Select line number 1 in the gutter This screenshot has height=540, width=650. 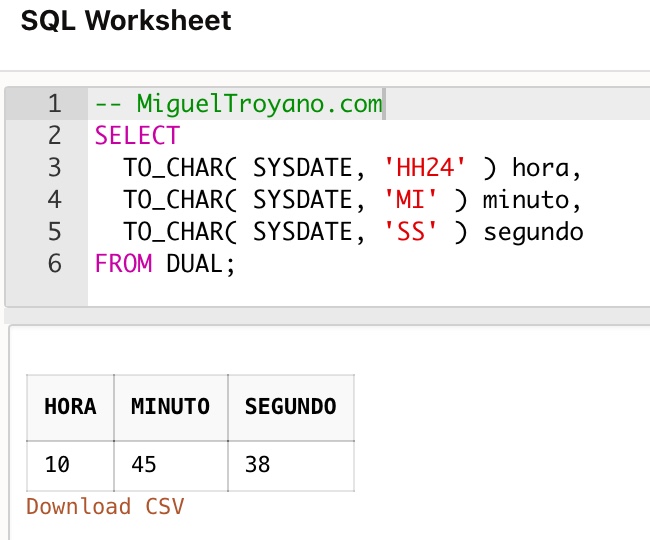click(55, 104)
